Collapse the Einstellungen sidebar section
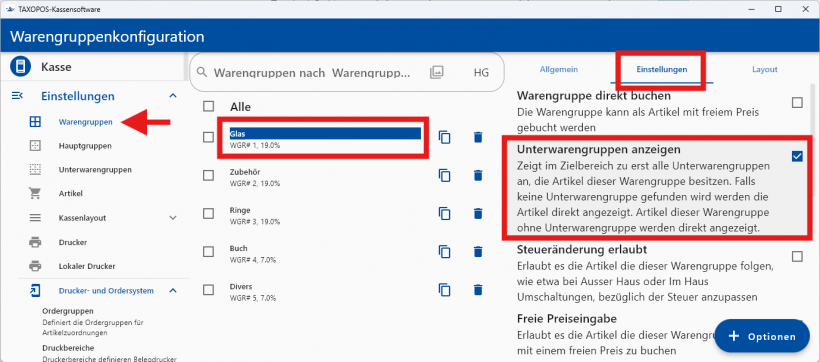 click(x=173, y=96)
